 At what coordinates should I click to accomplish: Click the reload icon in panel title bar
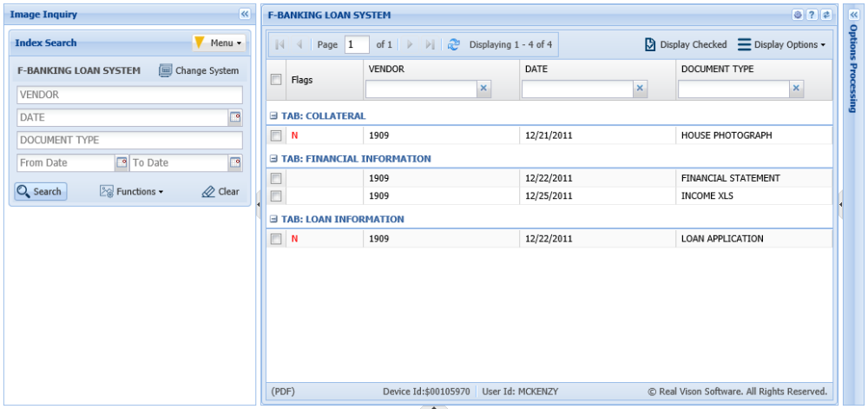click(x=826, y=15)
